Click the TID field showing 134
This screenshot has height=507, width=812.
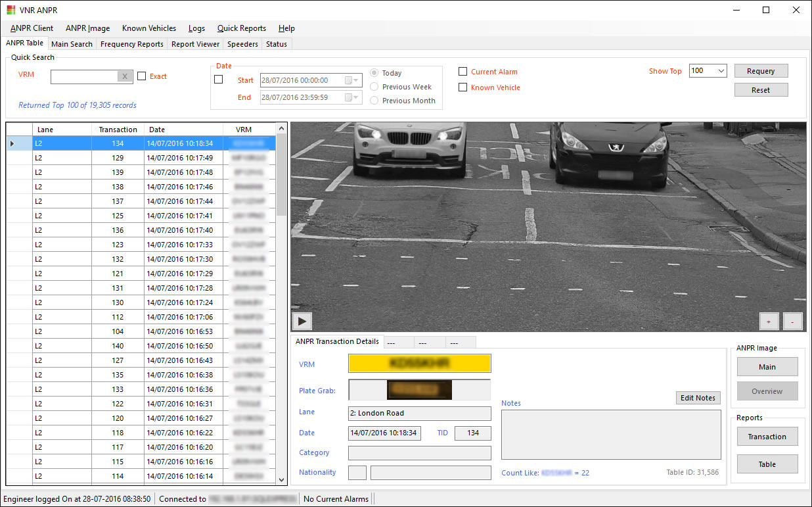click(x=472, y=433)
